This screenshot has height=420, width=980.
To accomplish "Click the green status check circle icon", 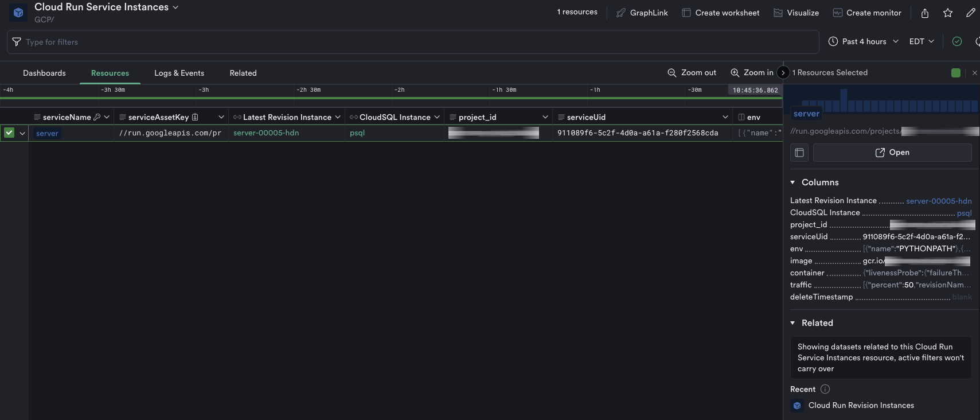I will [x=957, y=41].
